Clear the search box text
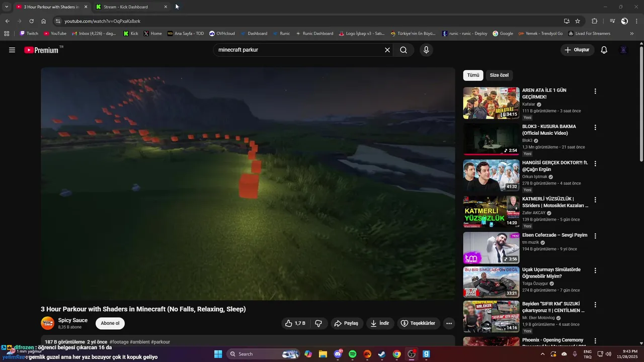 (x=387, y=50)
